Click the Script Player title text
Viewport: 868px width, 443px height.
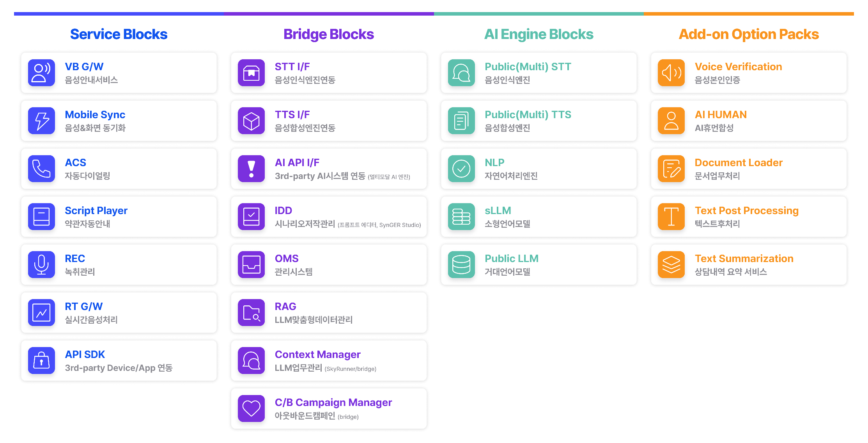(96, 211)
